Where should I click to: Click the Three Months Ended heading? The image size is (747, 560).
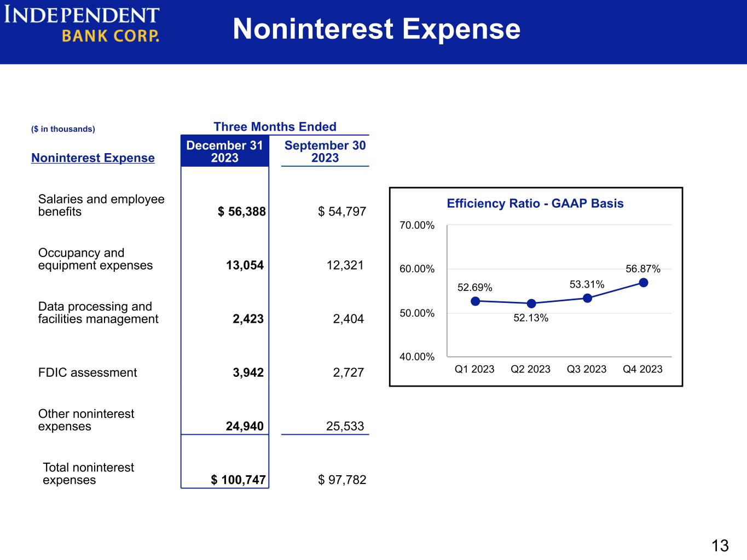coord(275,127)
